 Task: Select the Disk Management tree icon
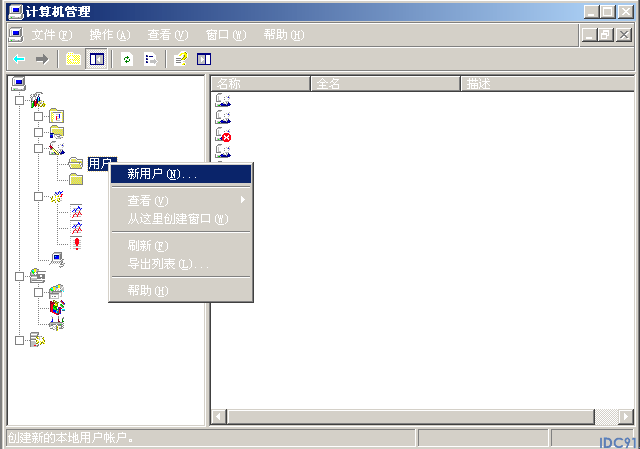coord(57,324)
